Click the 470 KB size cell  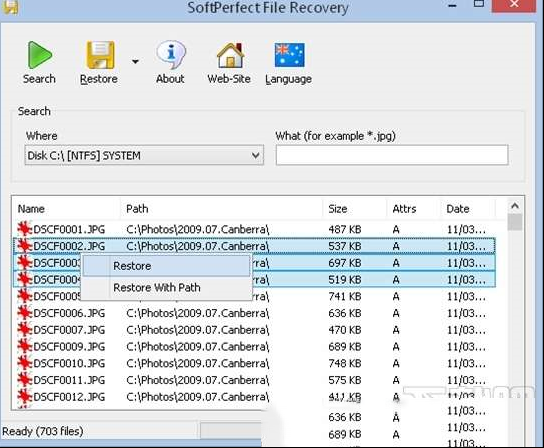(x=345, y=330)
